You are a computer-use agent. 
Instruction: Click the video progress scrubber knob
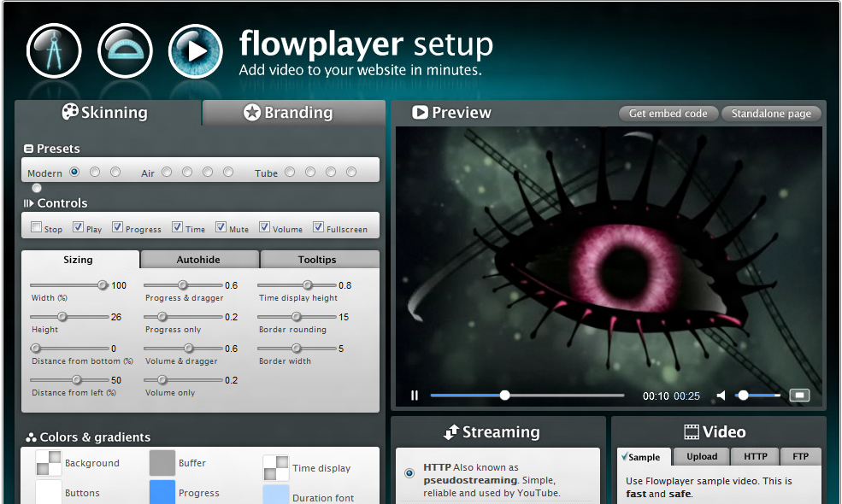(504, 396)
